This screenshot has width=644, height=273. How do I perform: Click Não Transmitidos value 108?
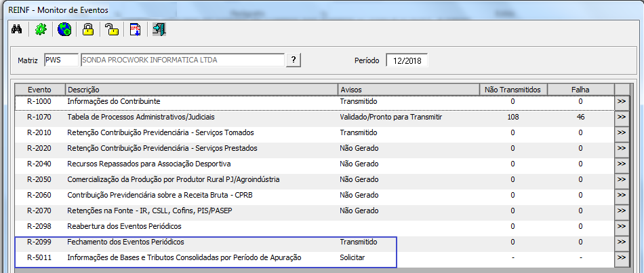[x=513, y=117]
